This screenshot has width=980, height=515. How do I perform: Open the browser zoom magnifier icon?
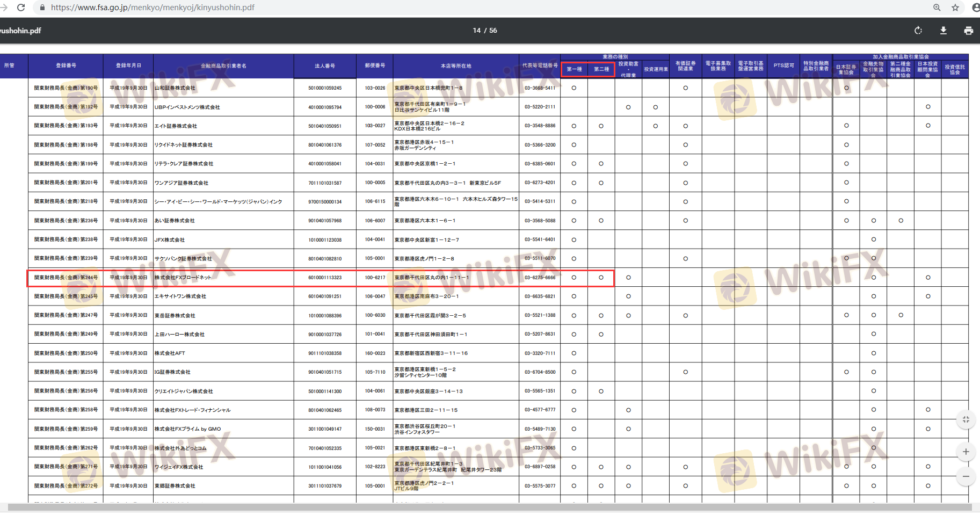(937, 8)
